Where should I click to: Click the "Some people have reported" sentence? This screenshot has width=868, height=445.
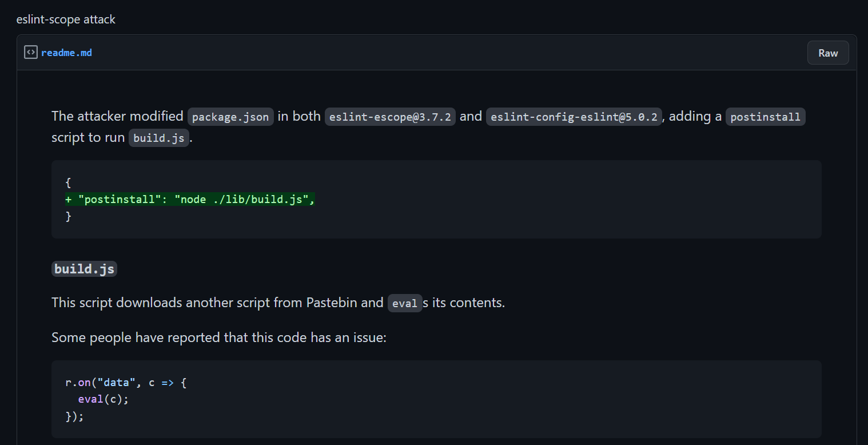[219, 337]
